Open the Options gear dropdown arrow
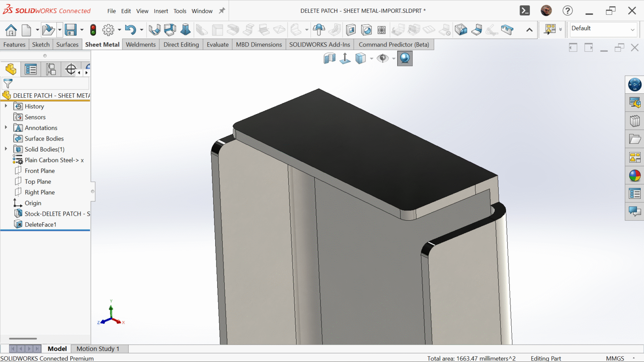This screenshot has height=362, width=644. click(120, 30)
